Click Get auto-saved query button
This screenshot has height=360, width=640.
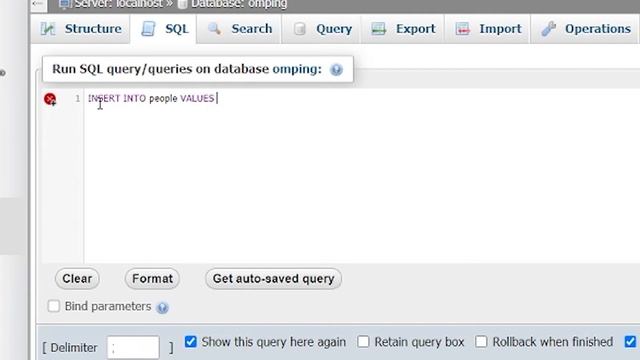tap(273, 279)
